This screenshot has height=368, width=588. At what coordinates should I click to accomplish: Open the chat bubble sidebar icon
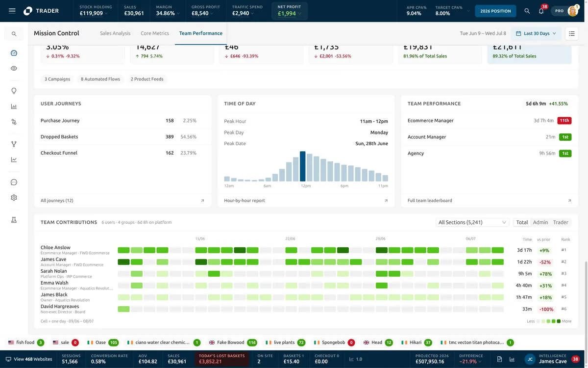tap(14, 182)
